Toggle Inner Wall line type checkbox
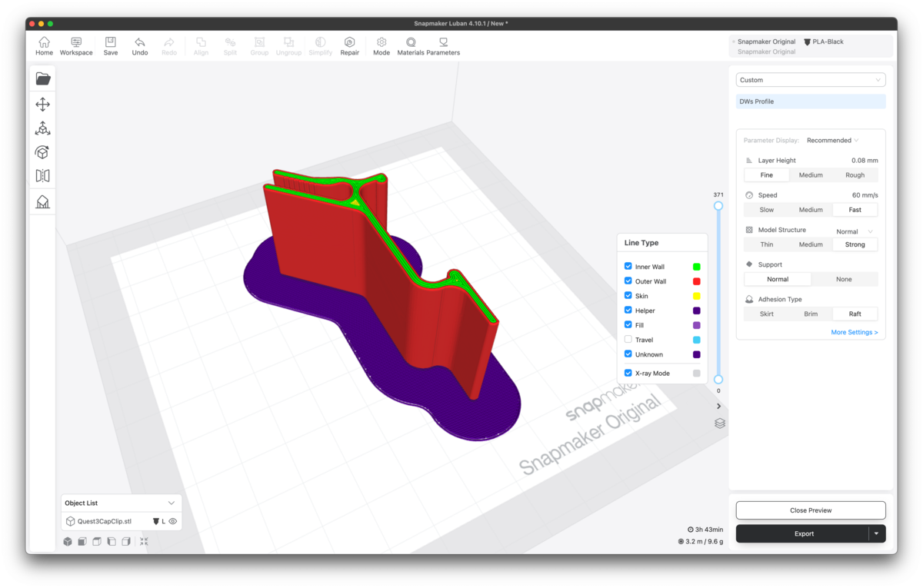This screenshot has width=923, height=588. coord(628,267)
